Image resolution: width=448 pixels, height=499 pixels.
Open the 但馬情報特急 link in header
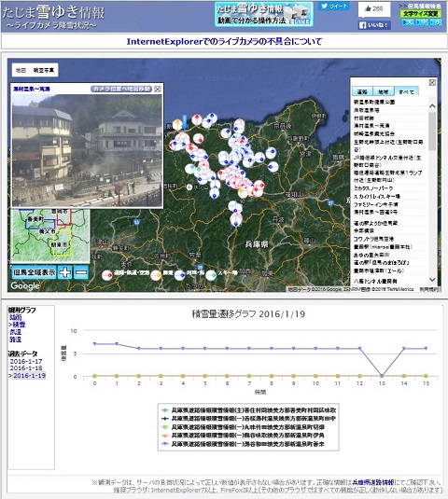point(424,6)
